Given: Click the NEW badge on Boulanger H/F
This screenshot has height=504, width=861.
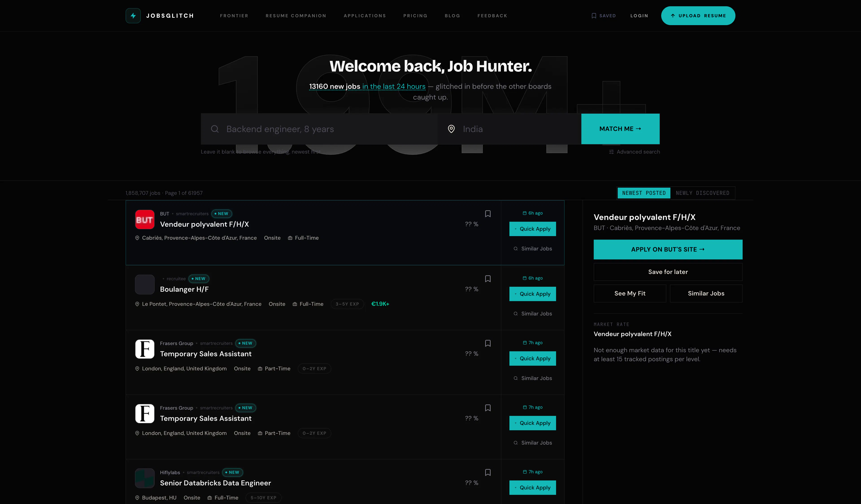Looking at the screenshot, I should (199, 279).
